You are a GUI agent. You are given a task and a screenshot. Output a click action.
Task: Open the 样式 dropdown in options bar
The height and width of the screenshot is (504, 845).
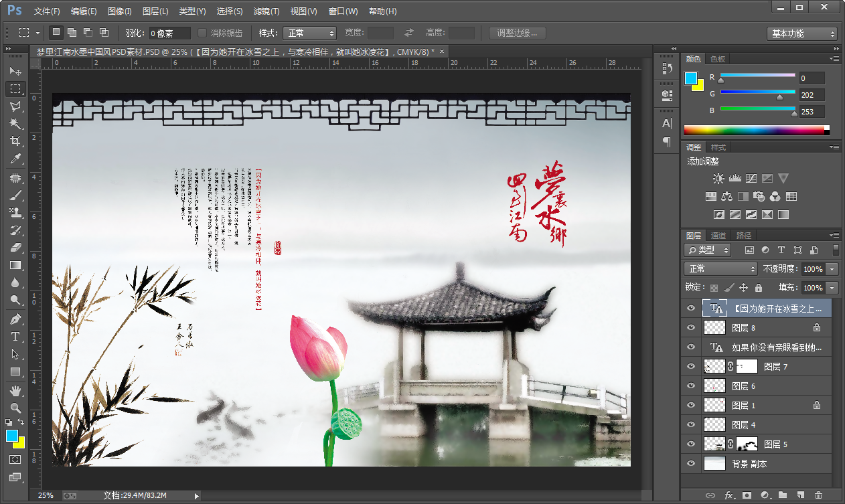(x=309, y=33)
